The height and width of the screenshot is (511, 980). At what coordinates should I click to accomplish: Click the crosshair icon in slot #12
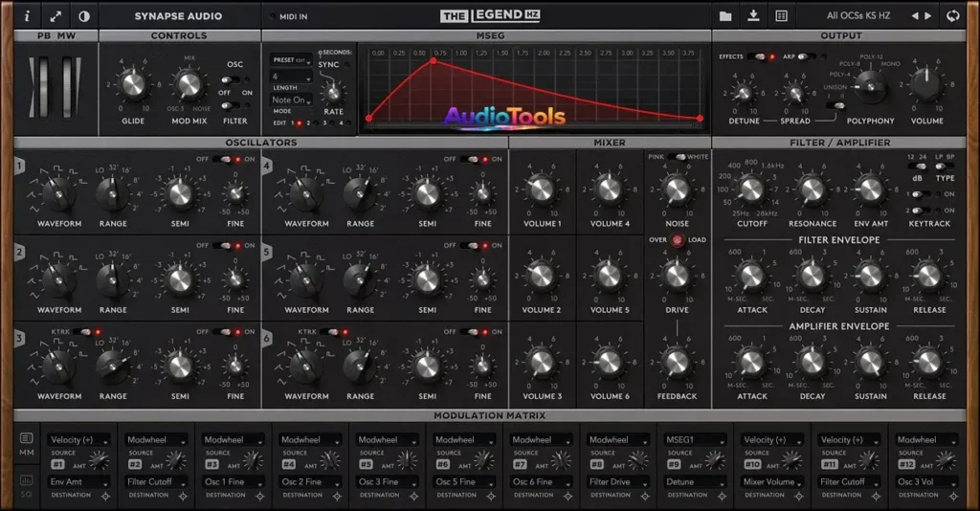tap(953, 497)
